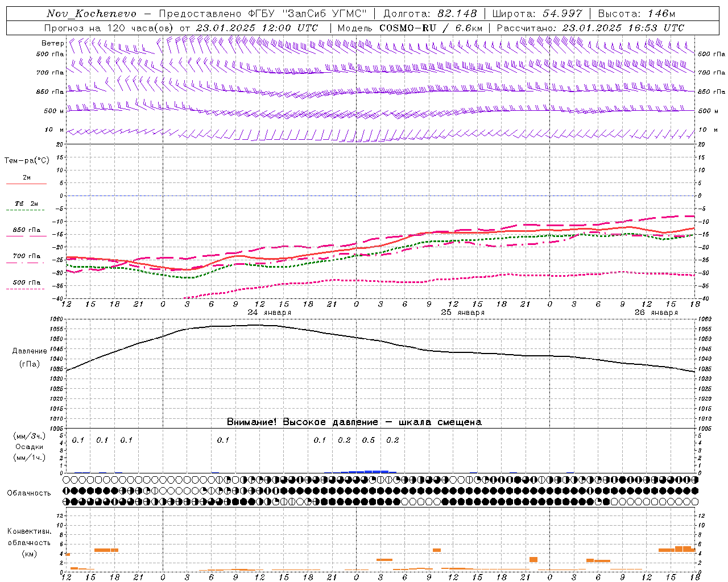Select the Широта: 54.997 value
This screenshot has height=582, width=728.
[537, 14]
